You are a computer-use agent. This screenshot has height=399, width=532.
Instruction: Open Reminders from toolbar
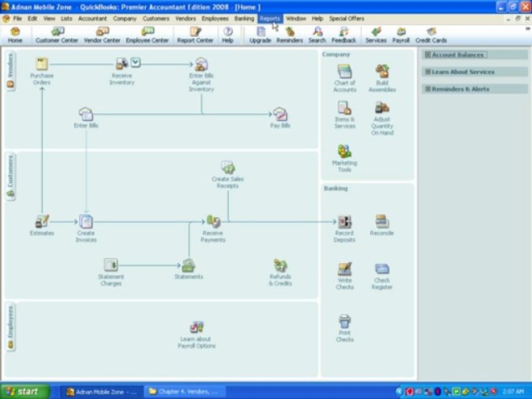289,35
